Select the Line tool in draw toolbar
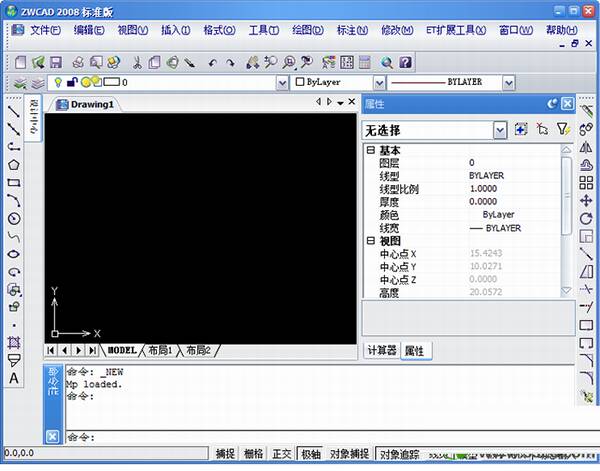 coord(14,111)
